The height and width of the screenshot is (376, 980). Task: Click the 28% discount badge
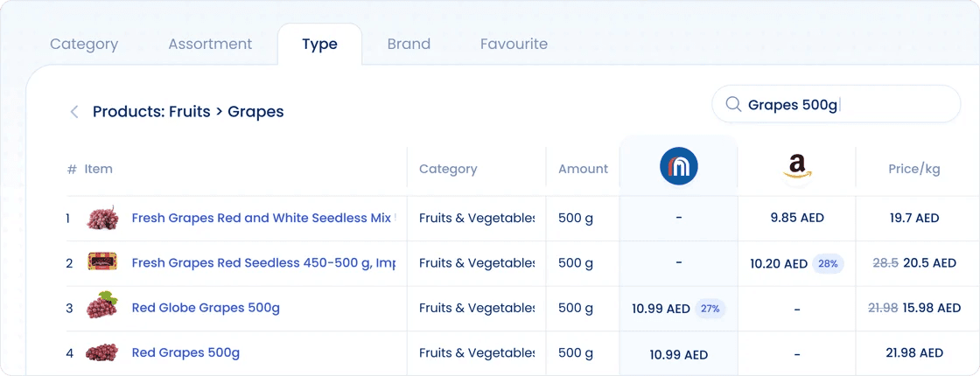(828, 263)
